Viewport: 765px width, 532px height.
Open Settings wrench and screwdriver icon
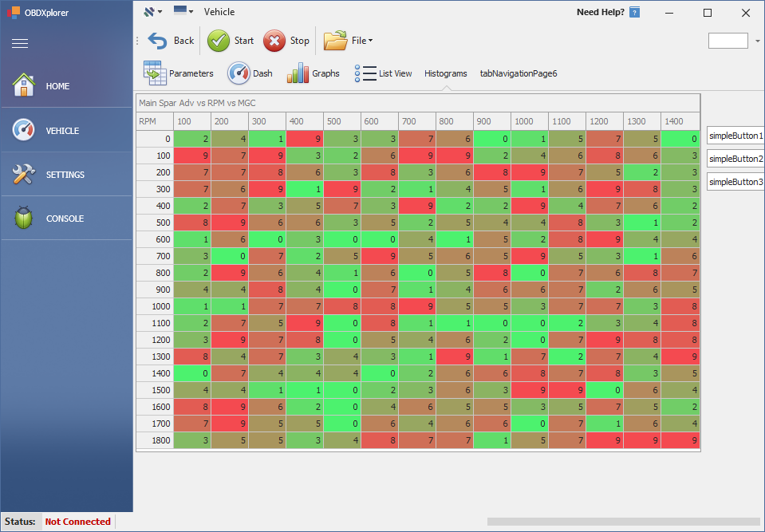(x=23, y=174)
